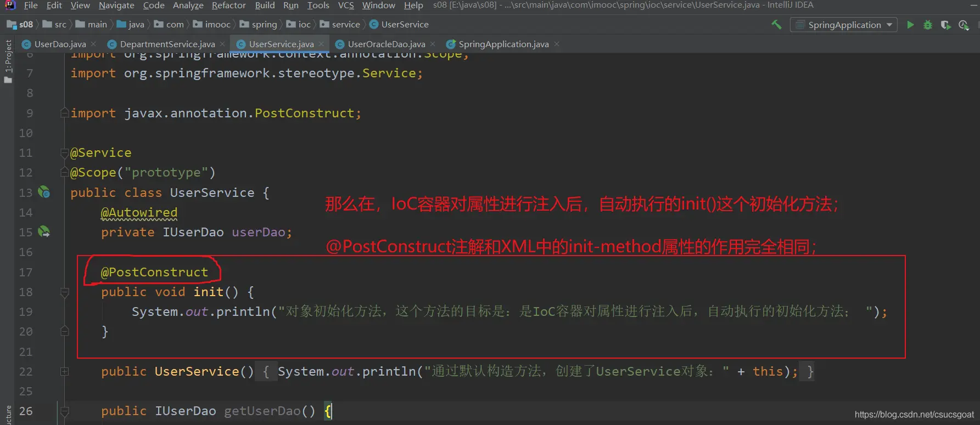The width and height of the screenshot is (980, 425).
Task: Close the UserOracleDao.java tab
Action: tap(433, 44)
